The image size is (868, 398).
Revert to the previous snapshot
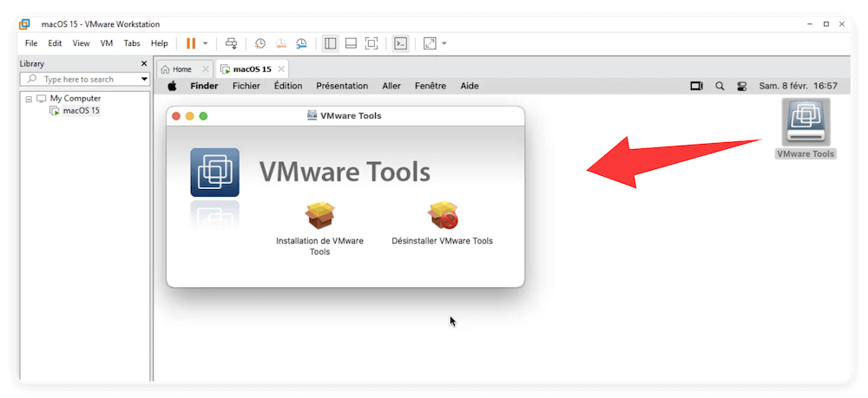pyautogui.click(x=280, y=43)
